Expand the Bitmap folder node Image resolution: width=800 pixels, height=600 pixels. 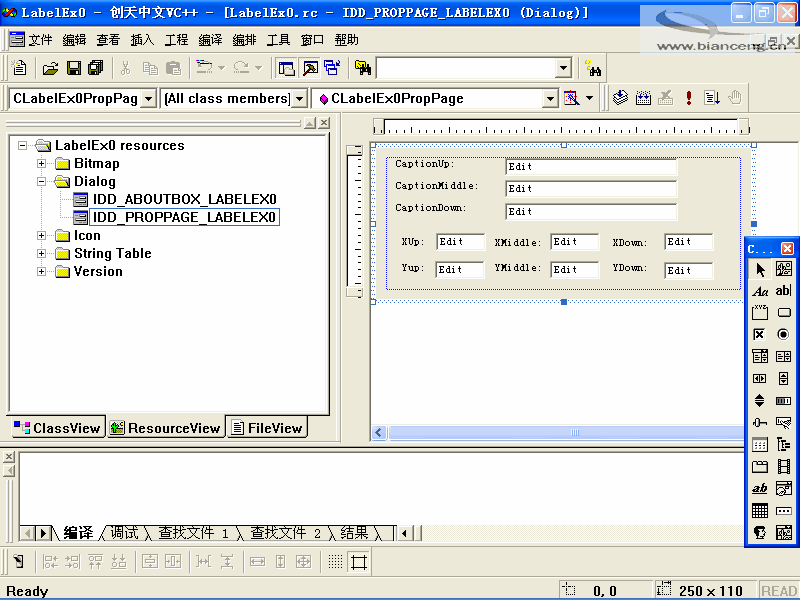coord(41,163)
